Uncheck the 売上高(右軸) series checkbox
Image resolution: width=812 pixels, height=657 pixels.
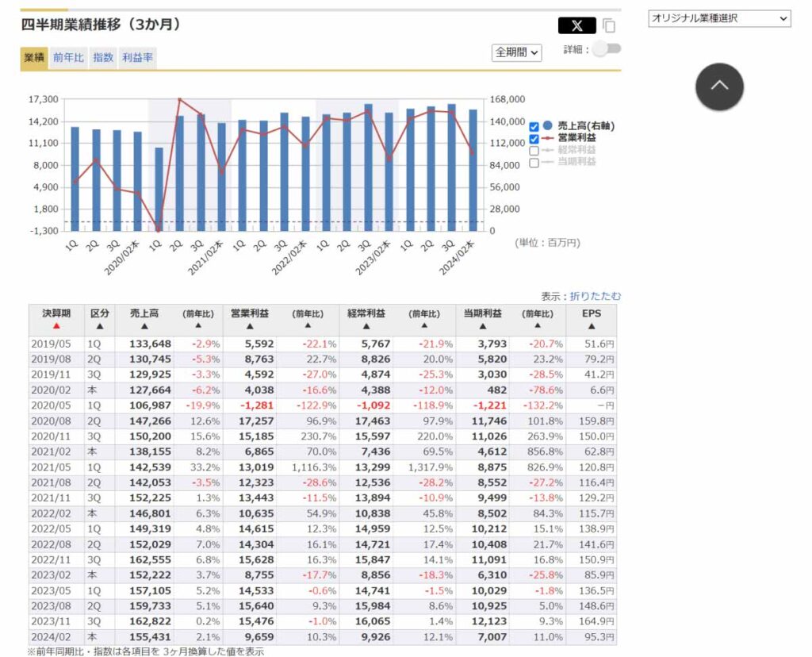tap(534, 126)
